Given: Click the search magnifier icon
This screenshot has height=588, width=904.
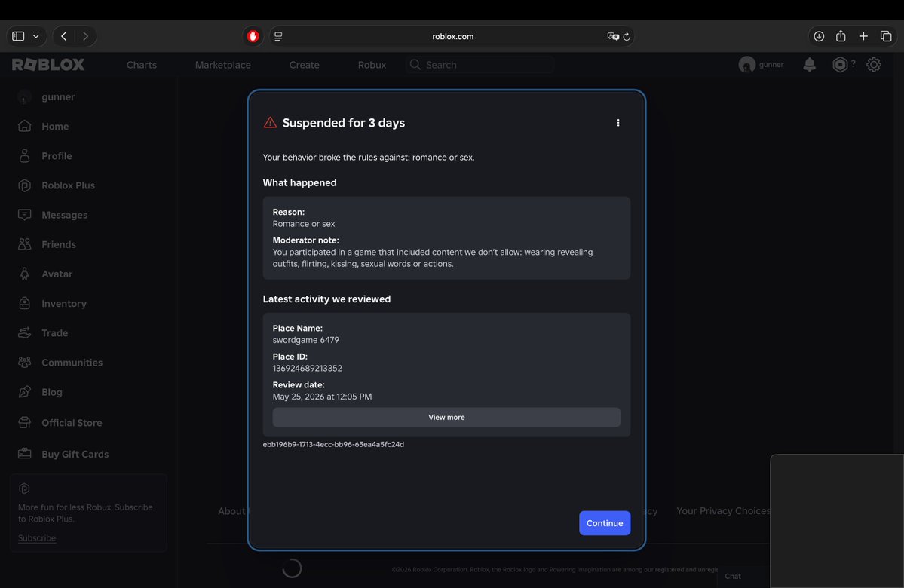Looking at the screenshot, I should tap(415, 65).
